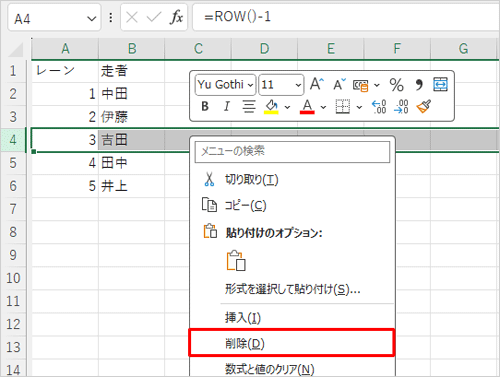The width and height of the screenshot is (500, 377).
Task: Choose 数式と値のクリア(N)
Action: tap(292, 369)
